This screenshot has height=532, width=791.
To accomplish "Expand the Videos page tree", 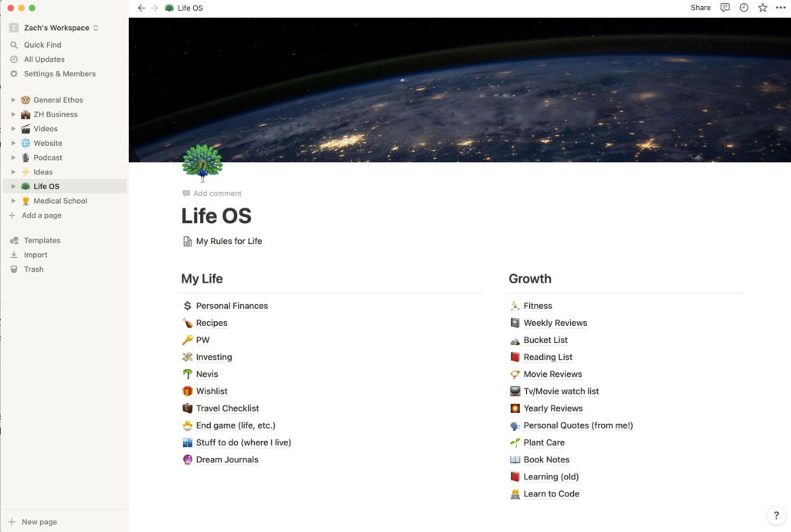I will 13,129.
